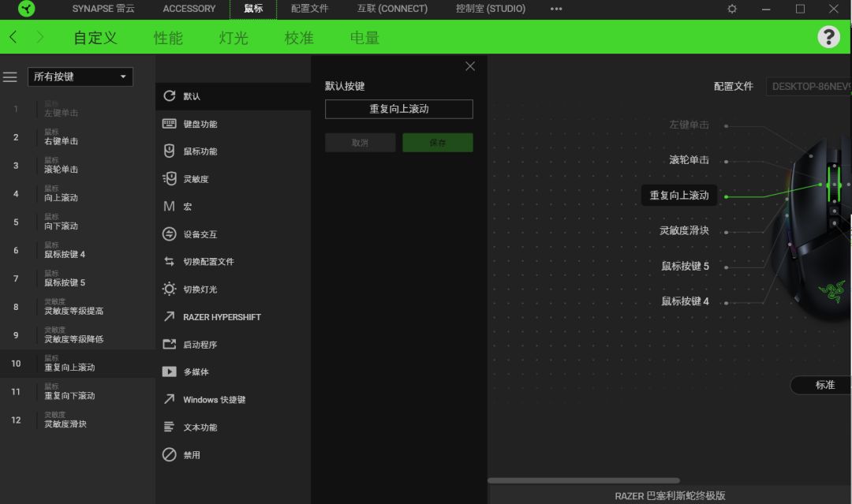The image size is (852, 504).
Task: Open the more options ellipsis in top menu
Action: click(x=556, y=9)
